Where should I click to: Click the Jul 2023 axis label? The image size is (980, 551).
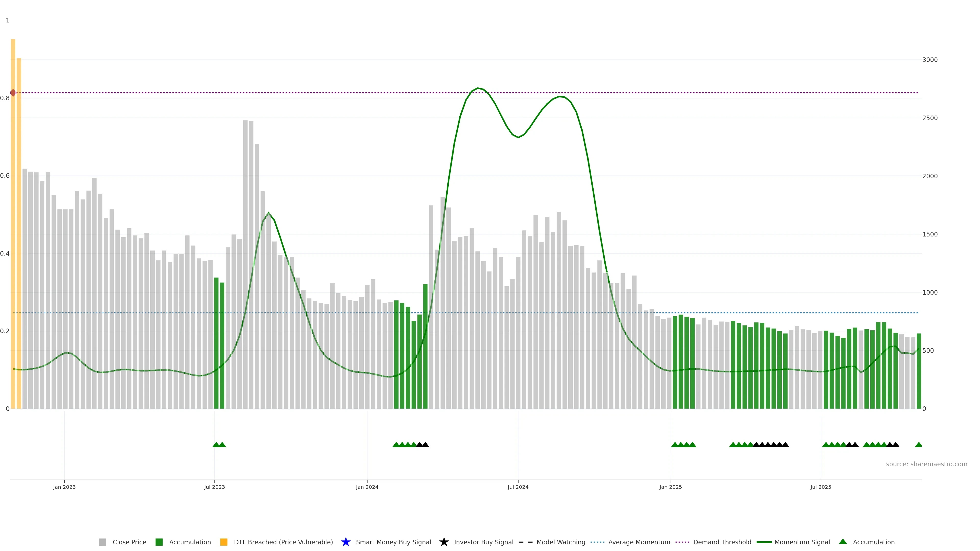[214, 487]
